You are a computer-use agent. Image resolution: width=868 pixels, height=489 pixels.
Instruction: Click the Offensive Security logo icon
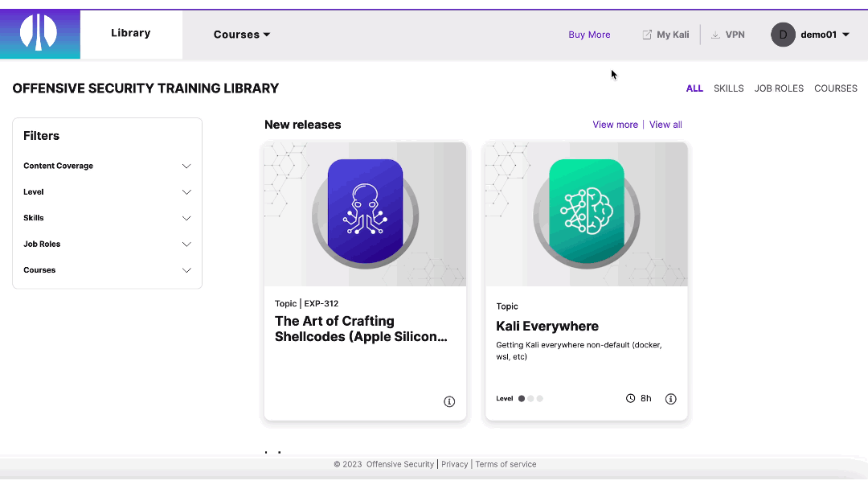pos(39,33)
